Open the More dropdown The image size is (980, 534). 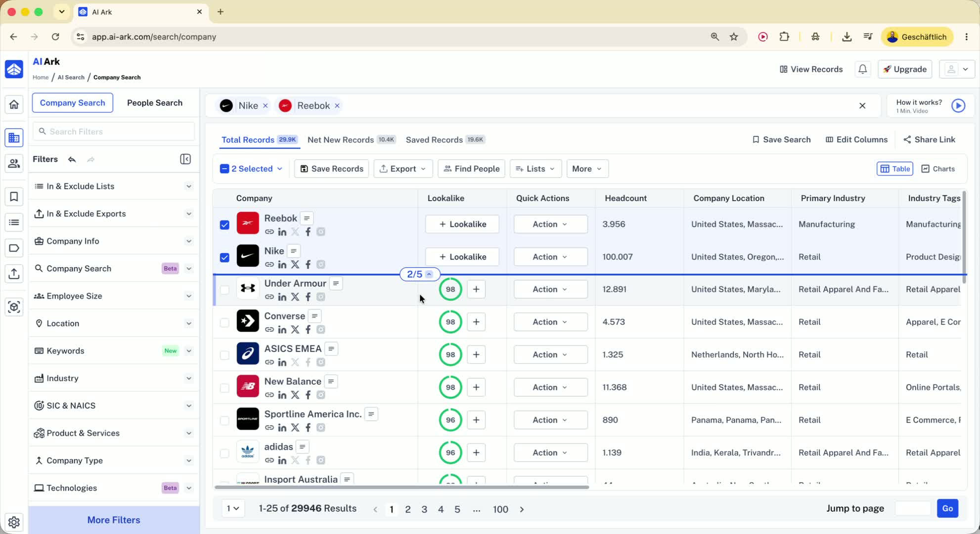587,169
